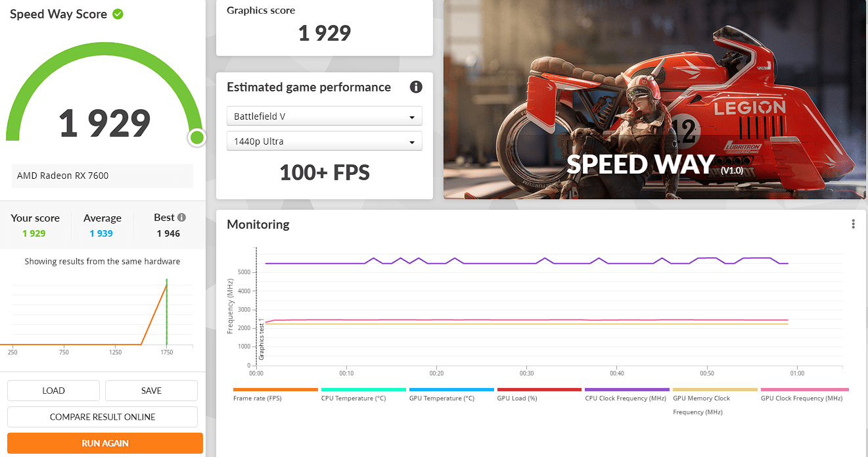Open the 1440p Ultra resolution dropdown
Viewport: 868px width, 457px height.
click(x=325, y=141)
